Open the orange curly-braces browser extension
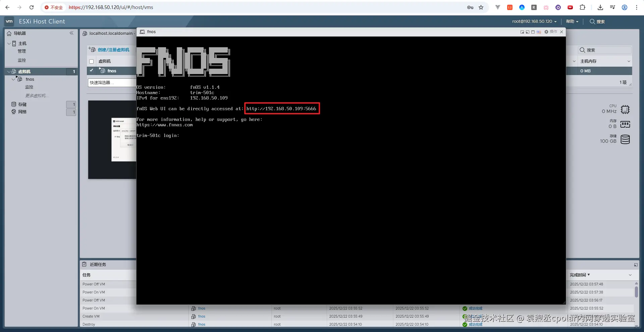Image resolution: width=644 pixels, height=332 pixels. click(510, 7)
